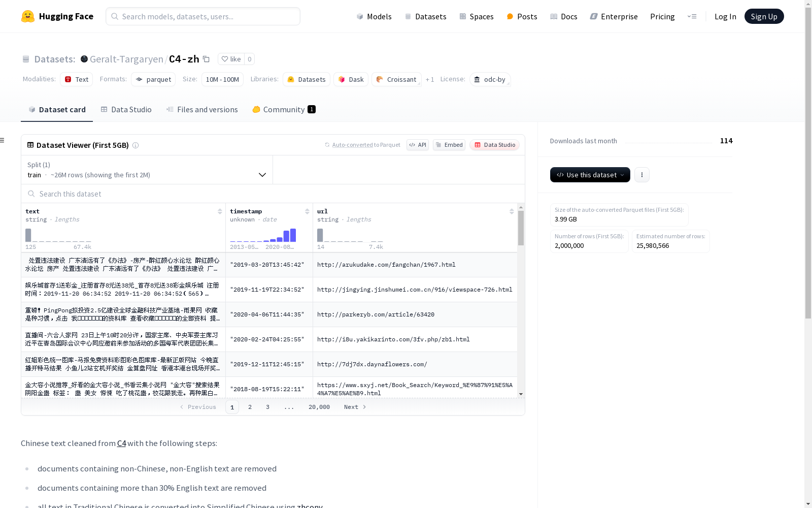Select the timestamp 2020-04-06T11:44:35 cell

(269, 314)
